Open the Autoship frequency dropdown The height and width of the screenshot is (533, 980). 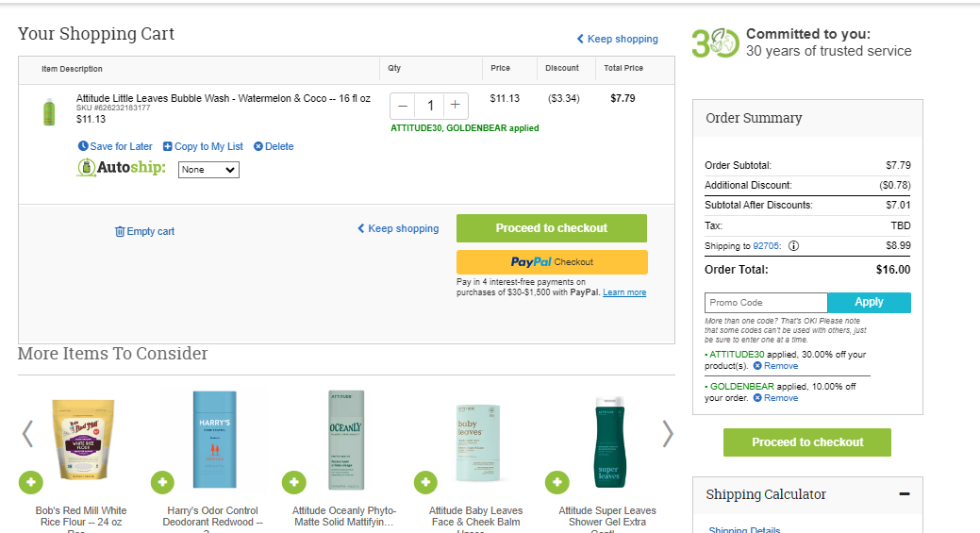pyautogui.click(x=208, y=170)
